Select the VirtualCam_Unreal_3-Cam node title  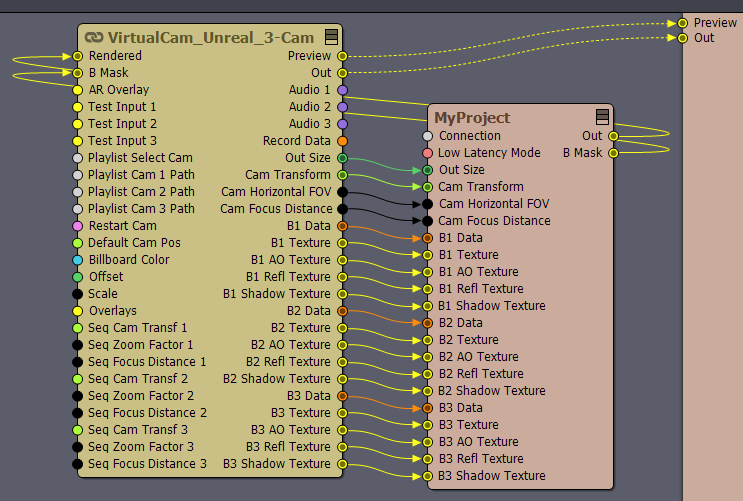211,37
